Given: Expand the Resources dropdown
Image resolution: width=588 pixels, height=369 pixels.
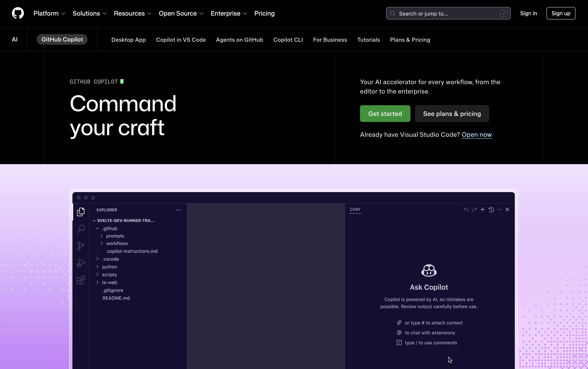Looking at the screenshot, I should 133,13.
